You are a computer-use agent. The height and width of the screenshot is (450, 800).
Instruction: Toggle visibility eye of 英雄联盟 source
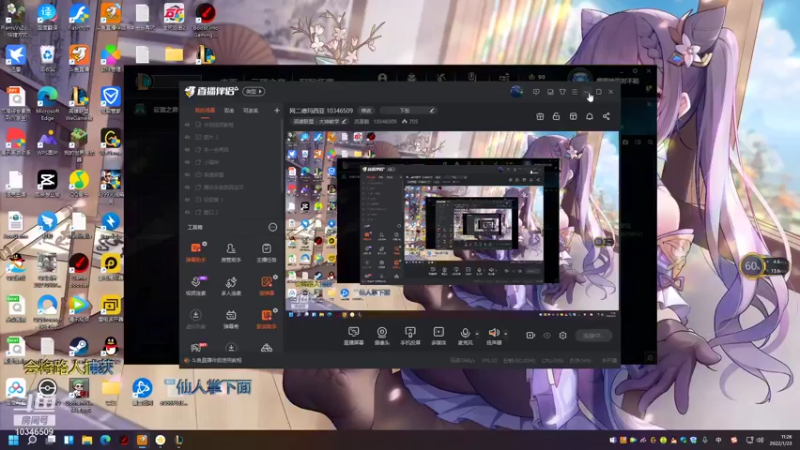coord(187,174)
